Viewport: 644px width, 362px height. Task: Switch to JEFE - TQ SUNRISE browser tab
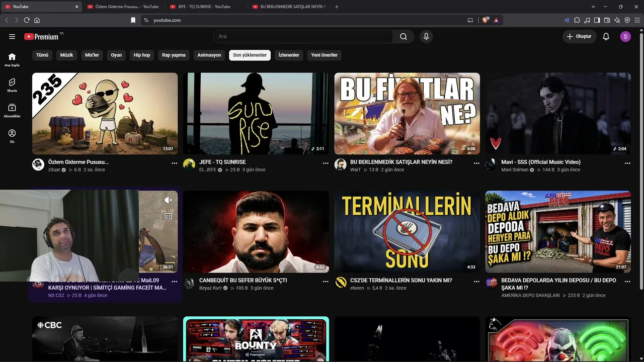[206, 7]
